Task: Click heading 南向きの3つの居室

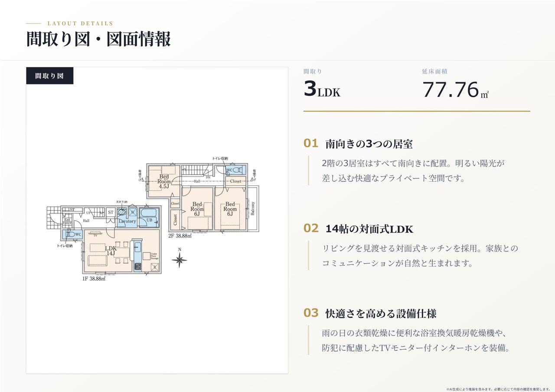Action: (369, 144)
